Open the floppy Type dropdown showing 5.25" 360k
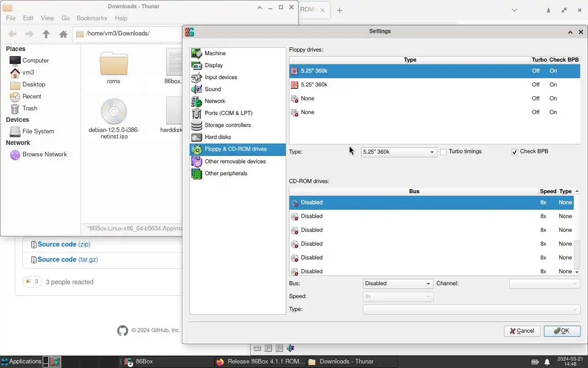The width and height of the screenshot is (588, 368). [398, 152]
